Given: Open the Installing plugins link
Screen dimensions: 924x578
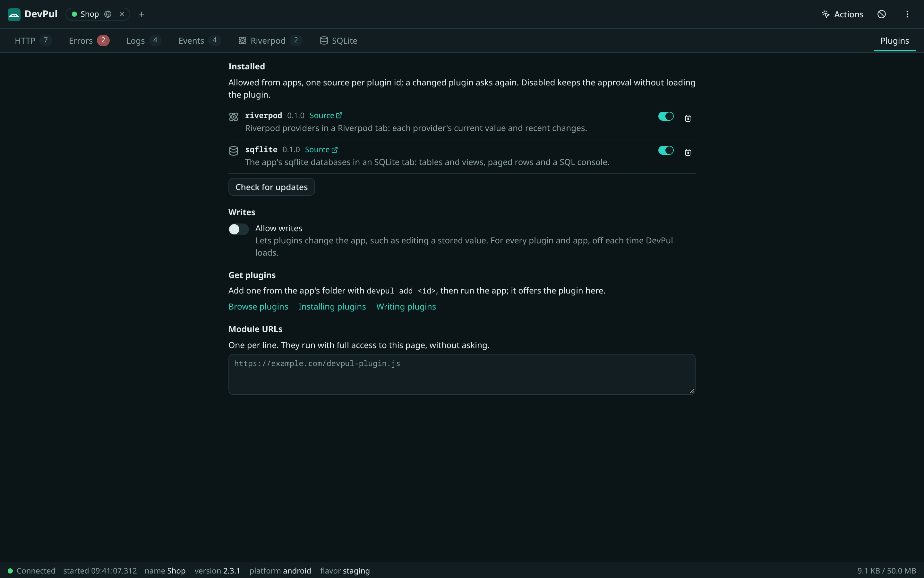Looking at the screenshot, I should click(332, 307).
